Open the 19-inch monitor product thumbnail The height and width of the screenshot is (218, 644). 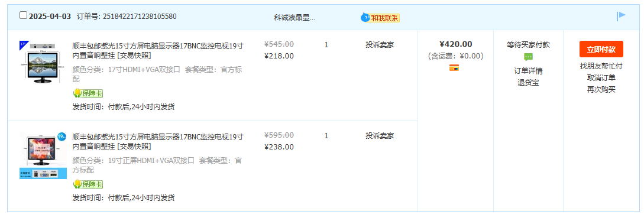(43, 155)
